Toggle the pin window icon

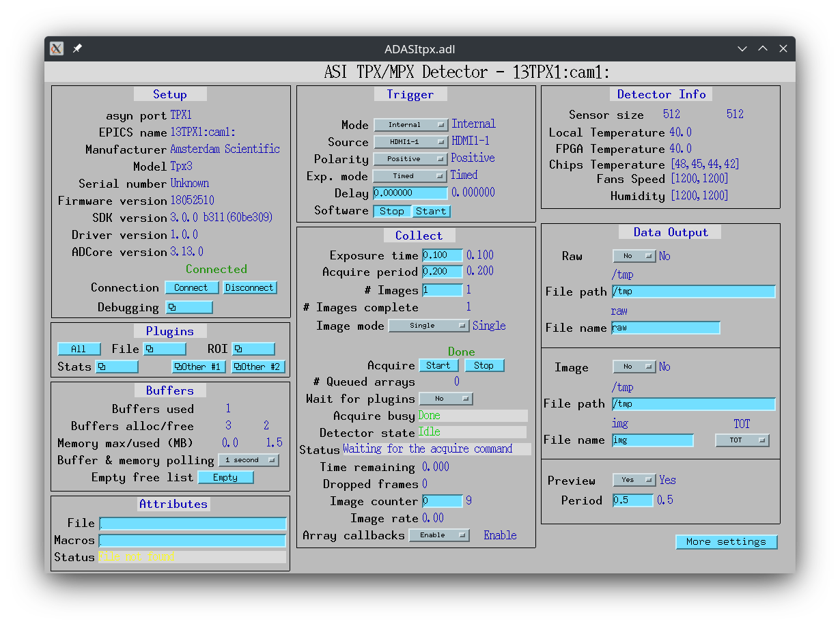[x=78, y=48]
